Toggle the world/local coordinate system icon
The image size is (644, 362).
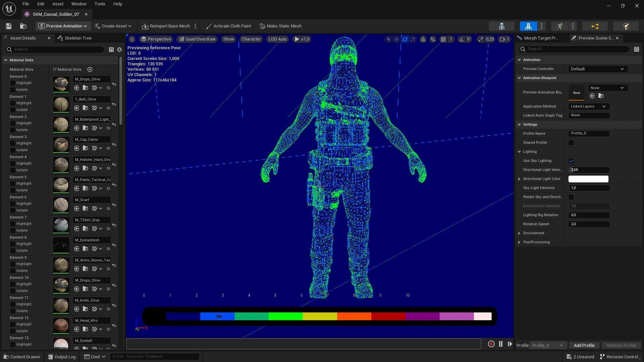click(423, 39)
